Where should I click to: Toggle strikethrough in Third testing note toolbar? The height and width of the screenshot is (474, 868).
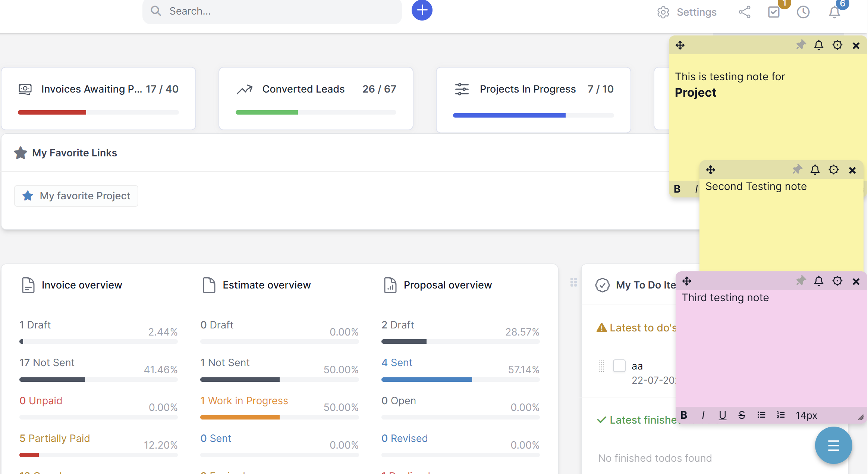pos(742,415)
